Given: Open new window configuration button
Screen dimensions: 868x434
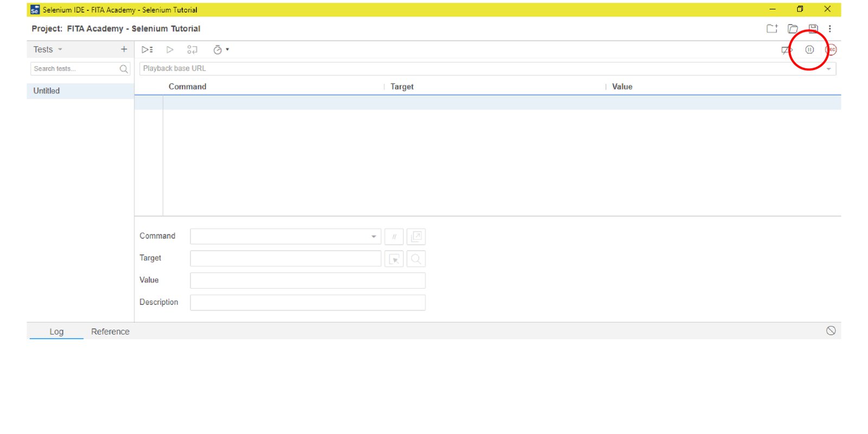Looking at the screenshot, I should click(x=416, y=237).
